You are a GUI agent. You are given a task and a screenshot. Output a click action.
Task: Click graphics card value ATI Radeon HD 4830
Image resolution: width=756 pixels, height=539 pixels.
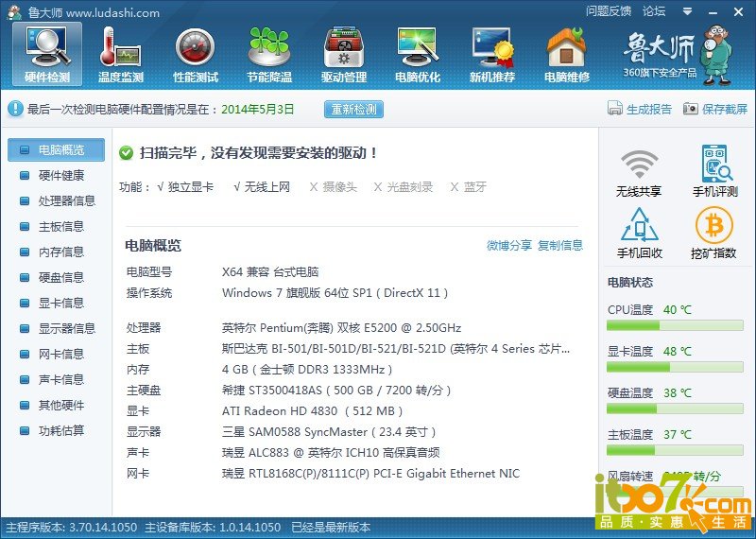[x=313, y=411]
